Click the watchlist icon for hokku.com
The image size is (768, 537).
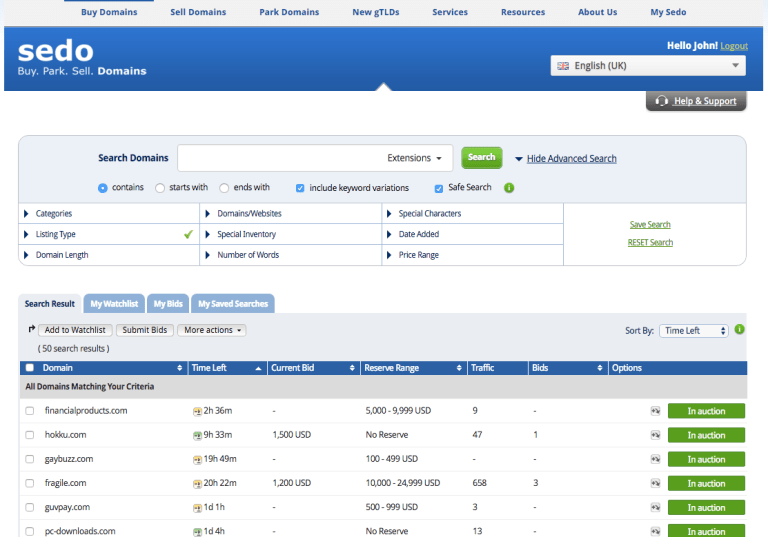coord(655,435)
